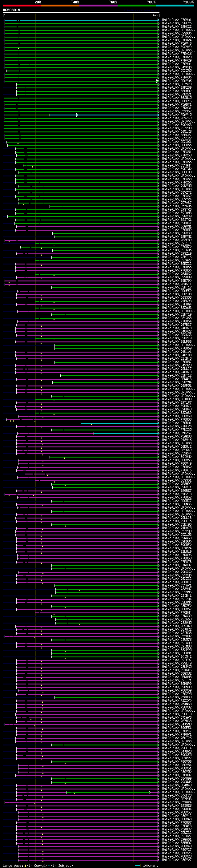This screenshot has width=197, height=868.
Task: Open hit UniRef100_A7Q9A1
Action: (176, 20)
